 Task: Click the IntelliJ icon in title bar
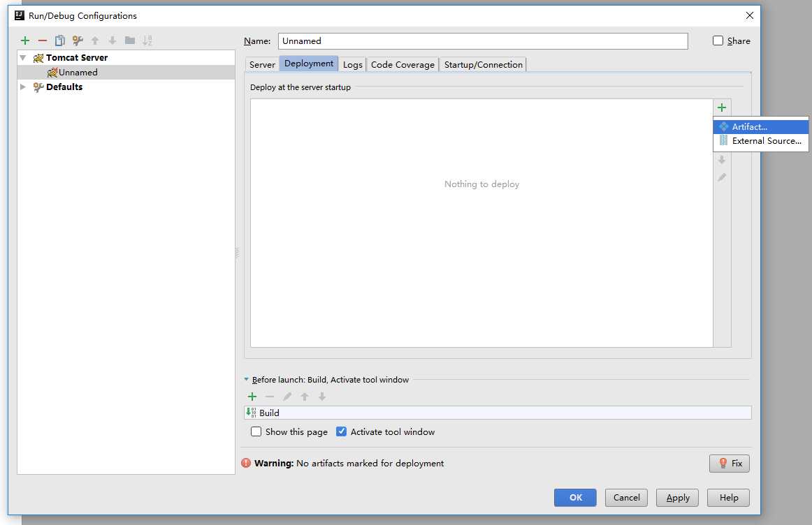click(20, 15)
